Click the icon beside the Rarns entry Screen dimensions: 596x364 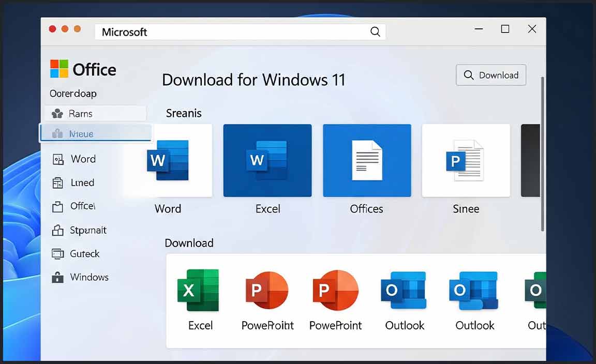tap(57, 113)
